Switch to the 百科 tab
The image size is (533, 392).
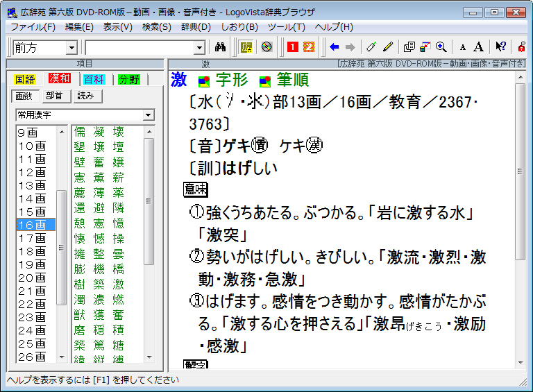coord(94,80)
